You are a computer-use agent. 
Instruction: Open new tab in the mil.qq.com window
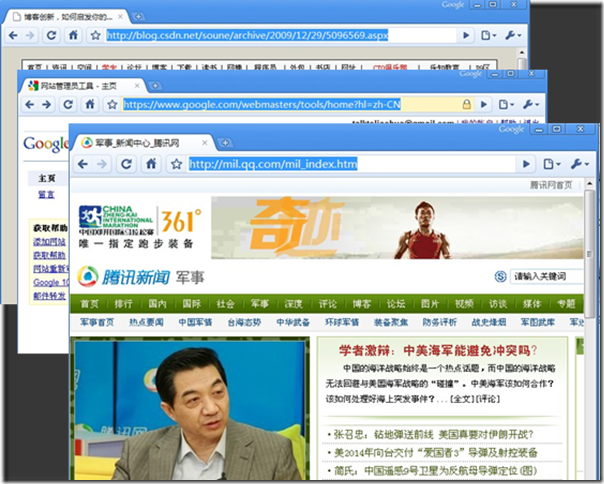pos(225,143)
